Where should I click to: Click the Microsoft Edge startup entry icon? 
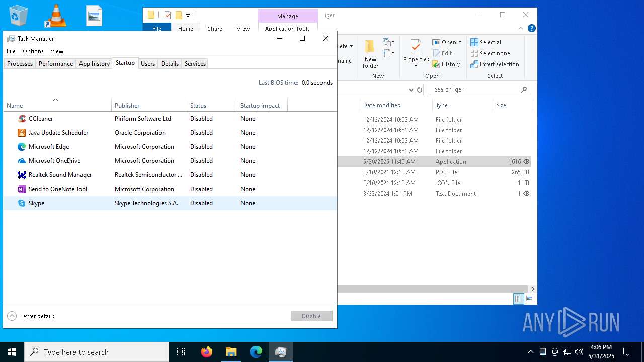21,147
